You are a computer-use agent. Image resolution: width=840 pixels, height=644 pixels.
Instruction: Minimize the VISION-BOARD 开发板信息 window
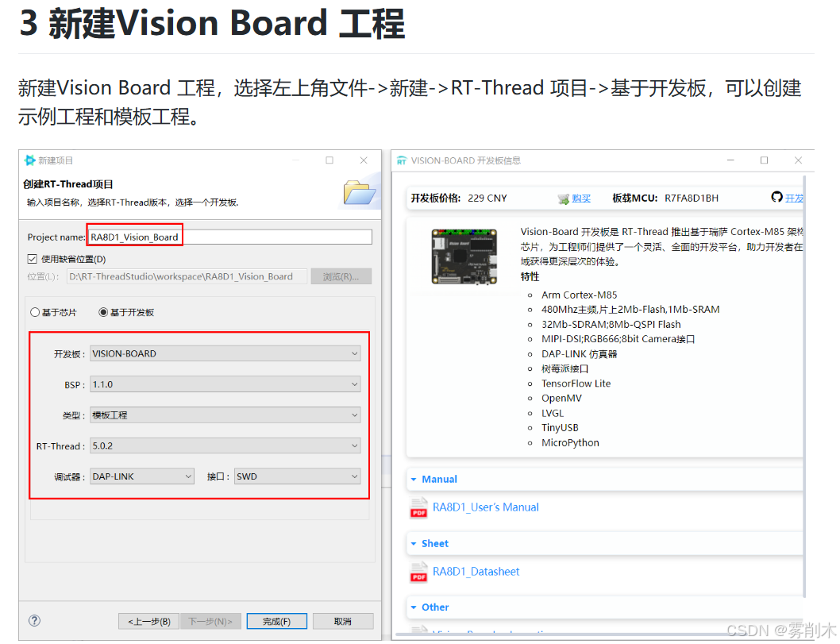pyautogui.click(x=730, y=160)
